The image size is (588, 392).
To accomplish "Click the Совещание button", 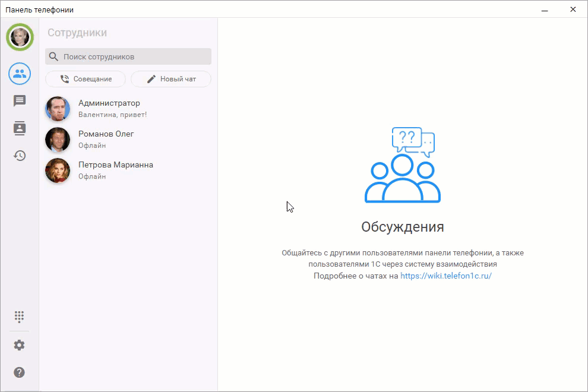I will (86, 79).
